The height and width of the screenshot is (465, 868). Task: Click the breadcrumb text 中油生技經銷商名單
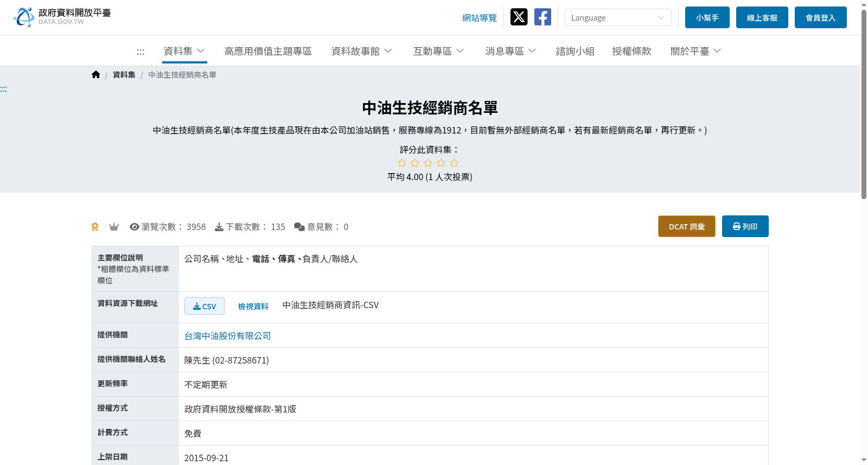coord(182,75)
